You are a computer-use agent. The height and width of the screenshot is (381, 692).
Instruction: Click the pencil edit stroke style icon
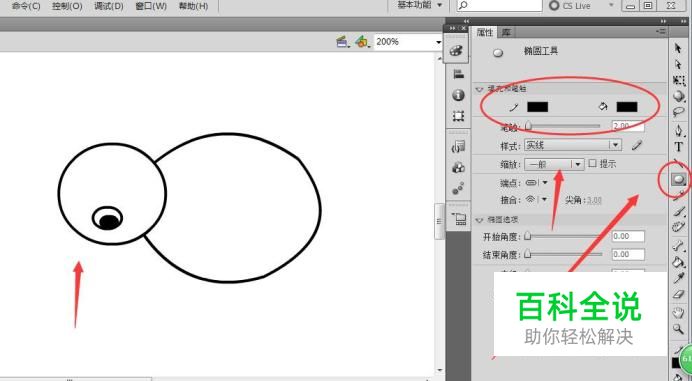[x=636, y=145]
